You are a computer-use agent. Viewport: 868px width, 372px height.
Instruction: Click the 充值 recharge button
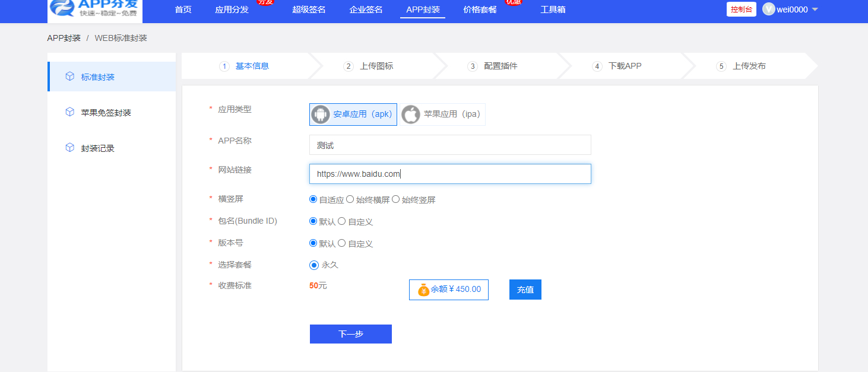pyautogui.click(x=525, y=290)
